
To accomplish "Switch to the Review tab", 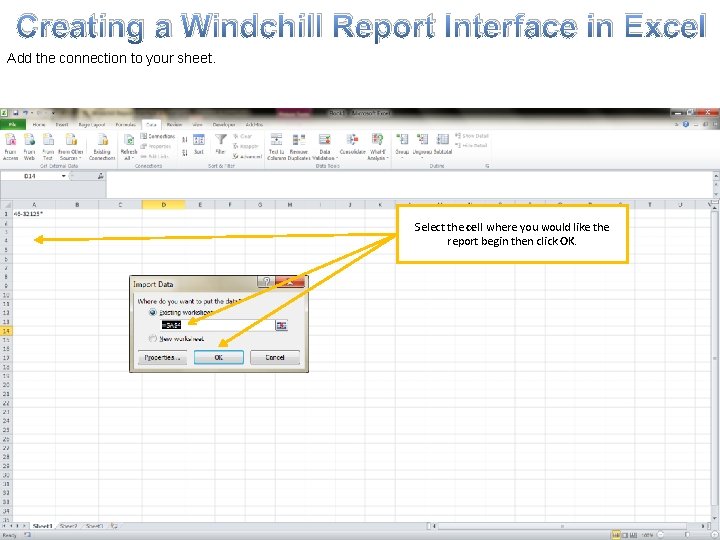I will (174, 124).
